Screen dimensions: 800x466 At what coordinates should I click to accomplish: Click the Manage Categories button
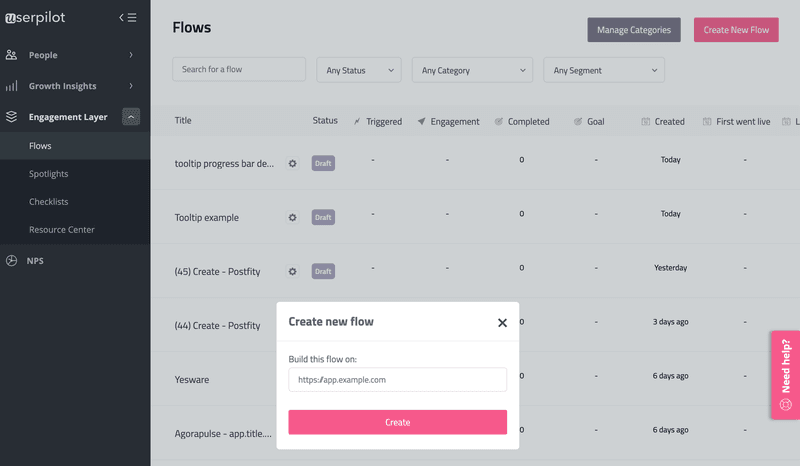point(634,30)
